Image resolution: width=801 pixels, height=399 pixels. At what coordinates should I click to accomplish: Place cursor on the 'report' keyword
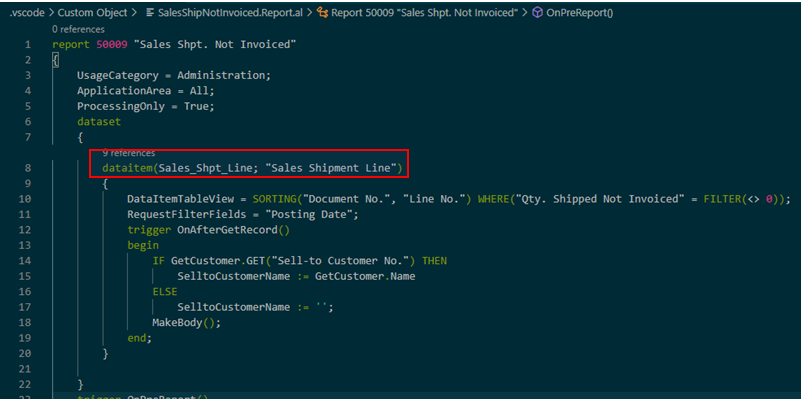[x=71, y=45]
